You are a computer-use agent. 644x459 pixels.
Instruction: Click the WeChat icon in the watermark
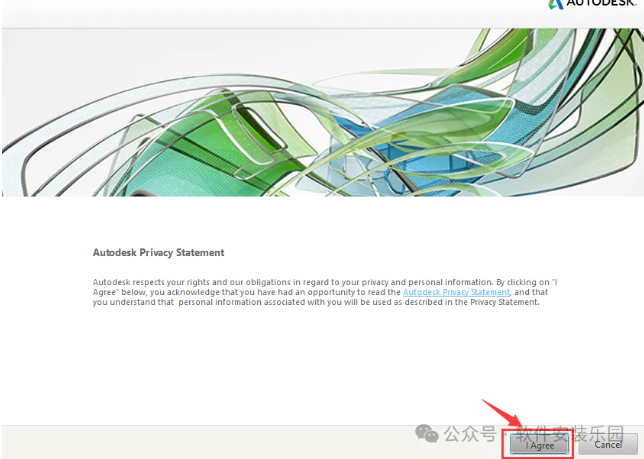pyautogui.click(x=427, y=434)
